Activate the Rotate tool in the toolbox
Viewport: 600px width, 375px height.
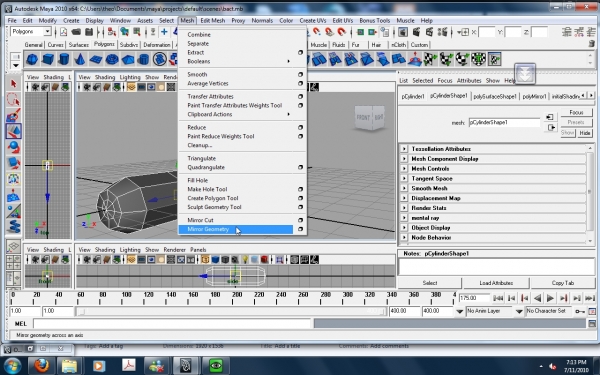[14, 147]
